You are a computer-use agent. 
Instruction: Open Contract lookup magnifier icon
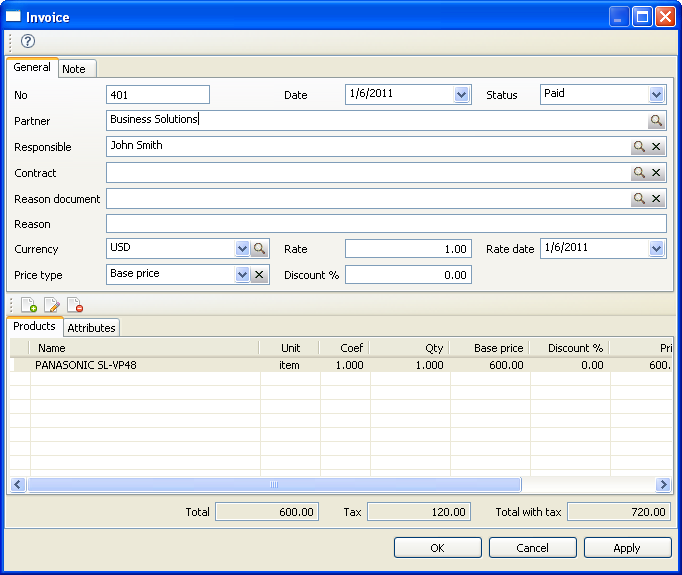click(639, 173)
